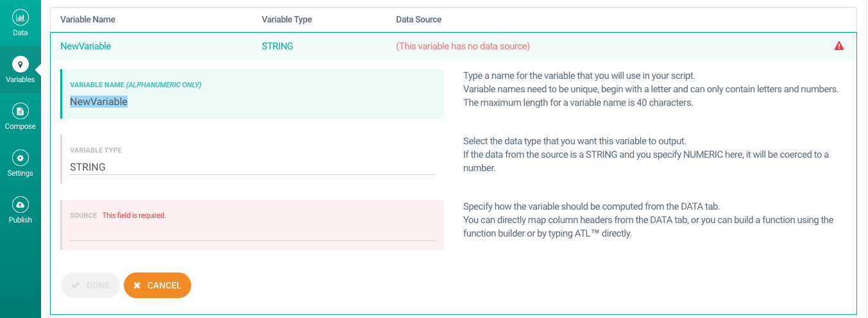Click the Data Source column header
The width and height of the screenshot is (868, 318).
coord(418,19)
